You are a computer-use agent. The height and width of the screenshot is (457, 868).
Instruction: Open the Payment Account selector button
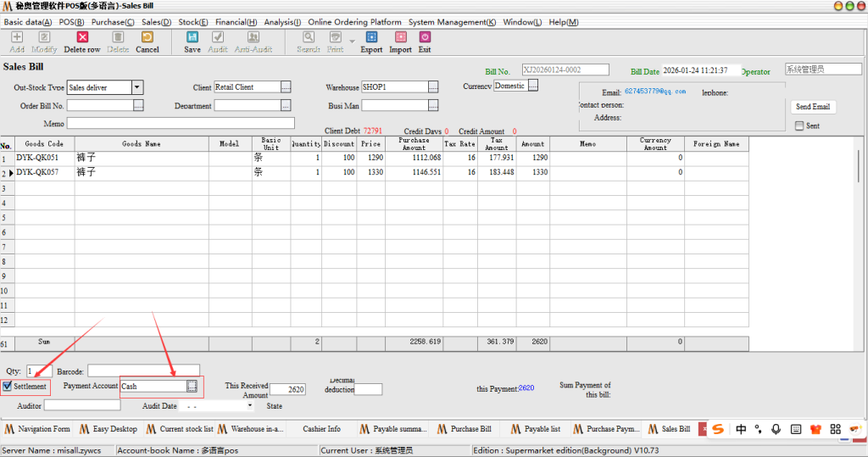[x=192, y=387]
